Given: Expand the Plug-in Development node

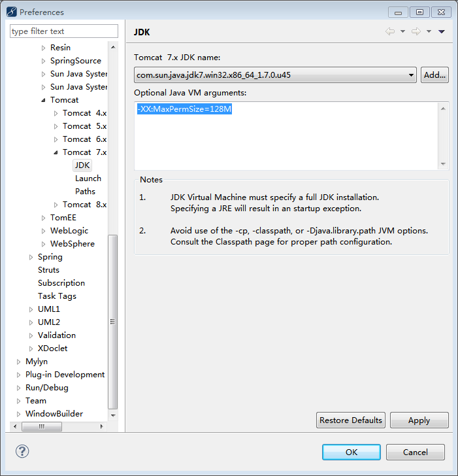Looking at the screenshot, I should click(18, 375).
